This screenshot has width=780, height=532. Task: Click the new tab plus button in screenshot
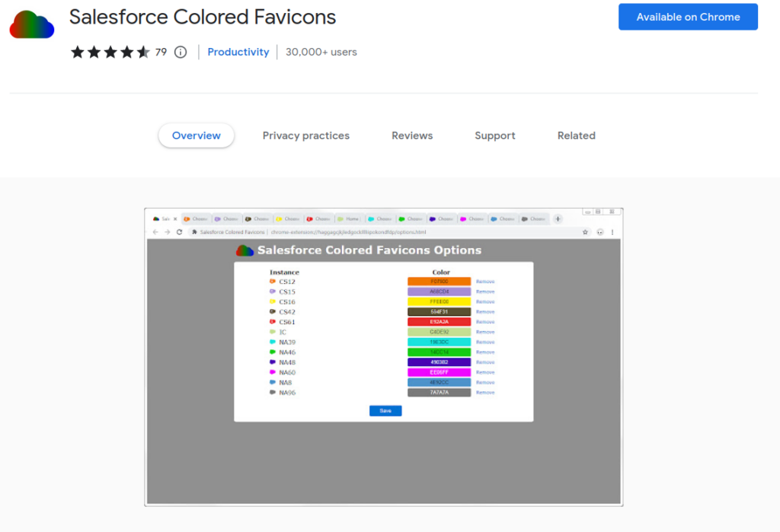558,218
